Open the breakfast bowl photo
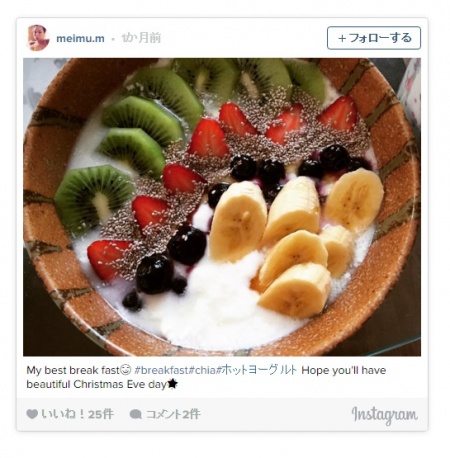 coord(222,207)
